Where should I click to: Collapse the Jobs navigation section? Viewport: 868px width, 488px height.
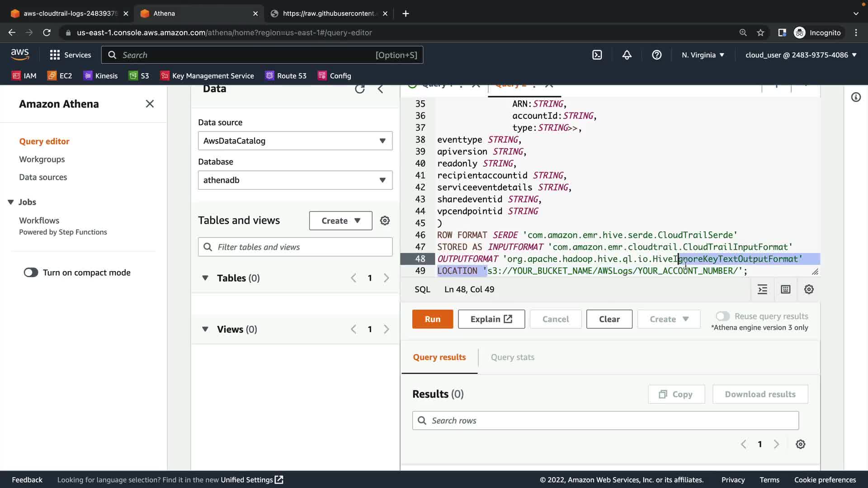11,202
